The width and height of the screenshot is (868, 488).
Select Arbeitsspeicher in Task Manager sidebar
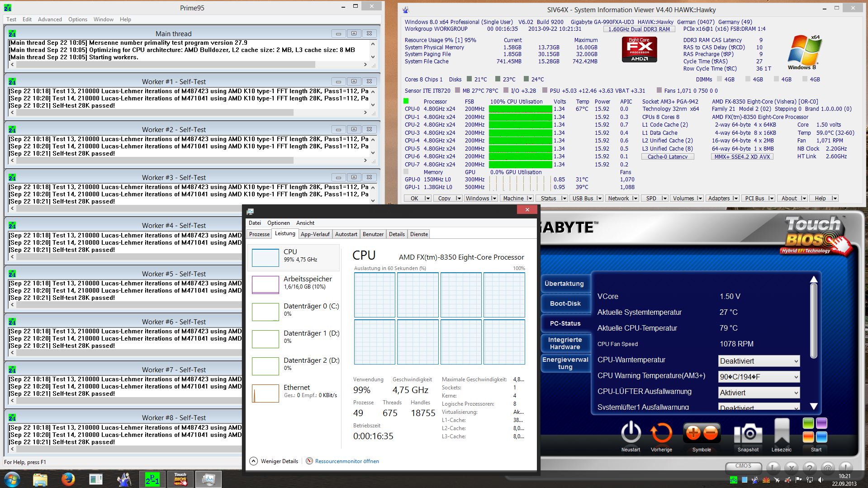[x=294, y=284]
